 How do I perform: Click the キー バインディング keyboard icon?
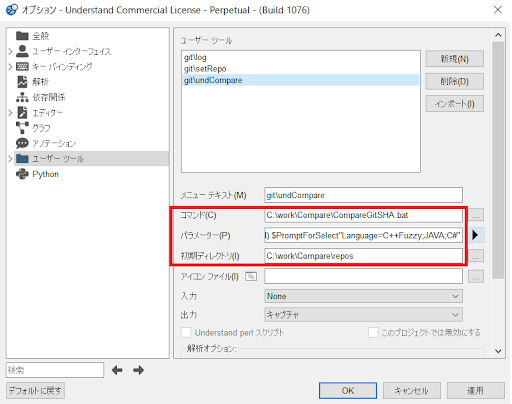point(22,66)
